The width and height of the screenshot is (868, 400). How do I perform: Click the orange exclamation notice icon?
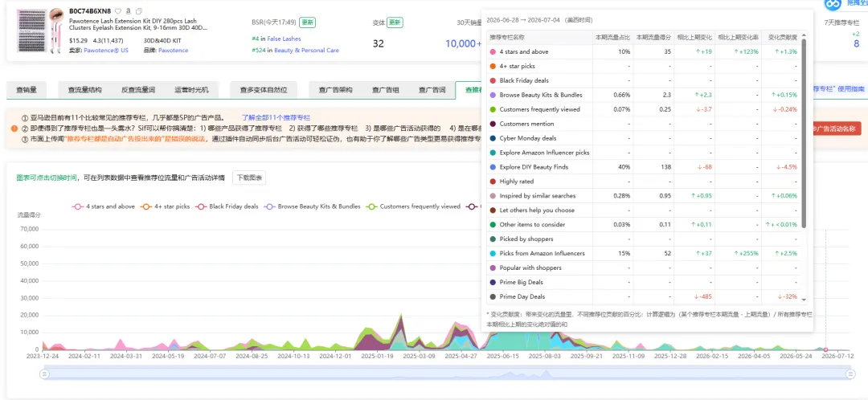[x=14, y=129]
